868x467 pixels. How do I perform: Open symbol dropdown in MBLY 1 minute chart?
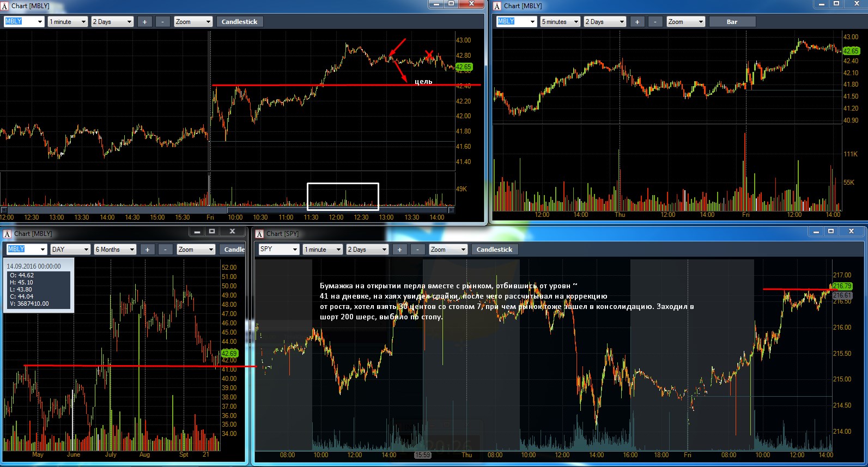(x=39, y=22)
